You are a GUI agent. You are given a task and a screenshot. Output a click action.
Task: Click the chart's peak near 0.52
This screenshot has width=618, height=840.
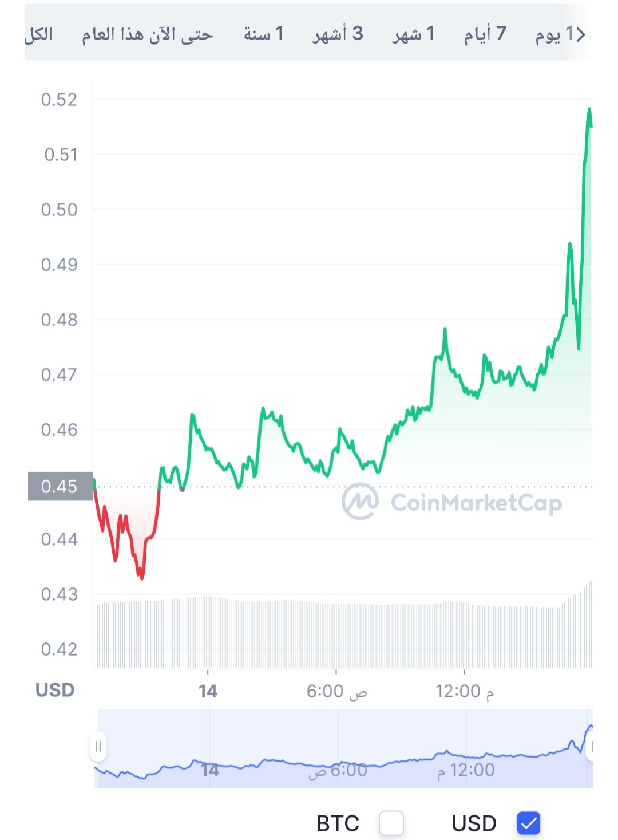pyautogui.click(x=589, y=109)
